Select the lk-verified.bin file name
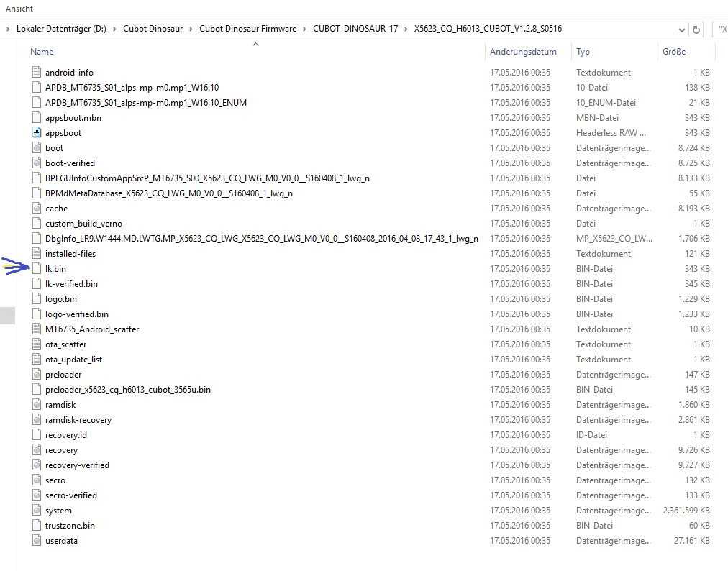This screenshot has height=571, width=728. pos(71,283)
